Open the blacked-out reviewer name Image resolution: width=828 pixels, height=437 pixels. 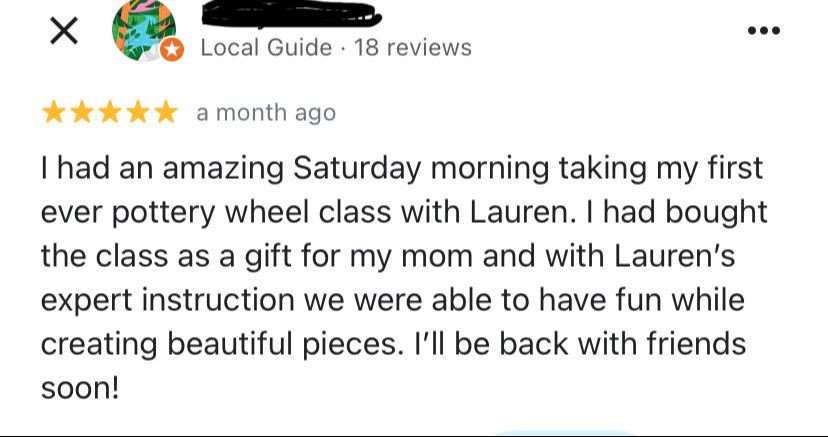(x=291, y=15)
